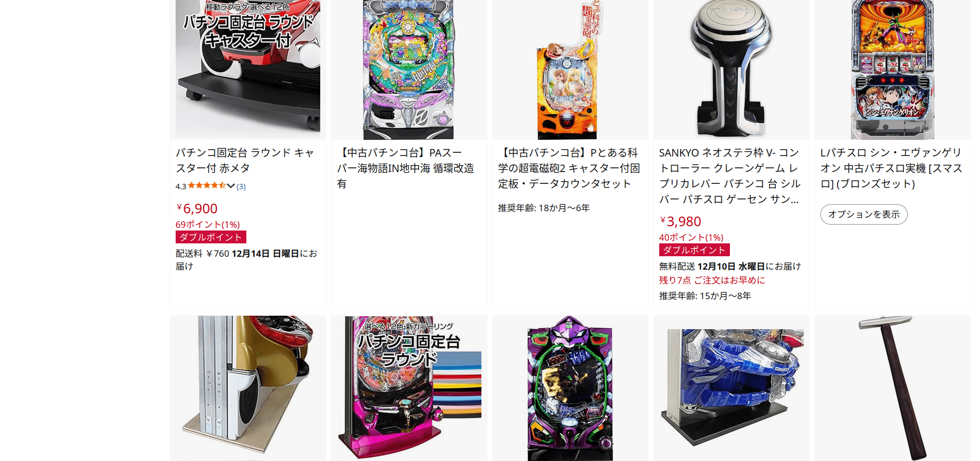Open the PAスーパー海物語IN地中海 pachinko machine image
The width and height of the screenshot is (980, 461).
[409, 70]
